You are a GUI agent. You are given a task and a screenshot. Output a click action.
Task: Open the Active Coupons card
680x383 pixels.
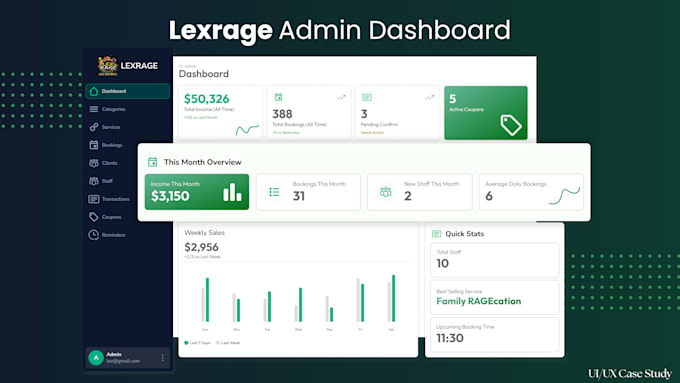pyautogui.click(x=486, y=113)
